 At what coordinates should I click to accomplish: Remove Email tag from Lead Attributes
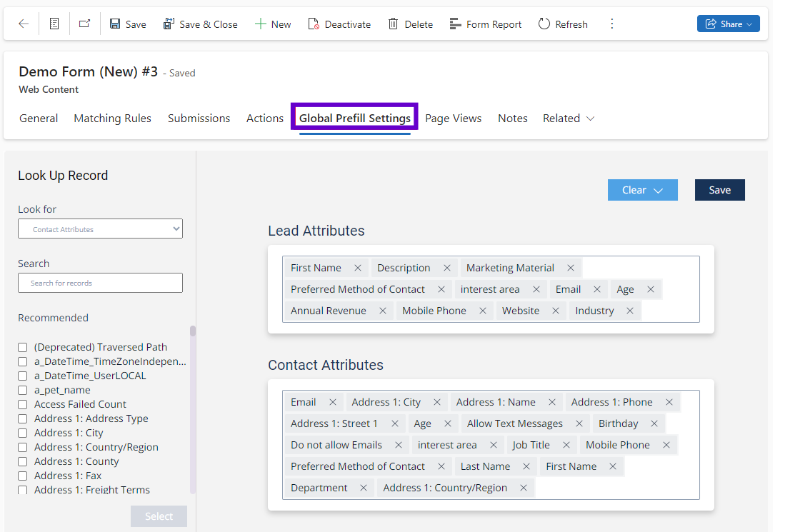[x=596, y=289]
